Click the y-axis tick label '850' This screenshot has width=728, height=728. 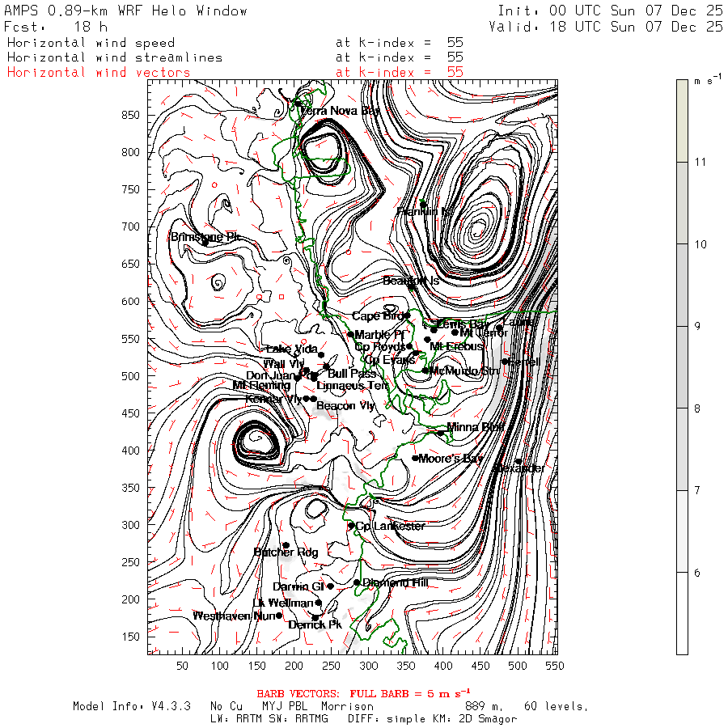[x=130, y=115]
